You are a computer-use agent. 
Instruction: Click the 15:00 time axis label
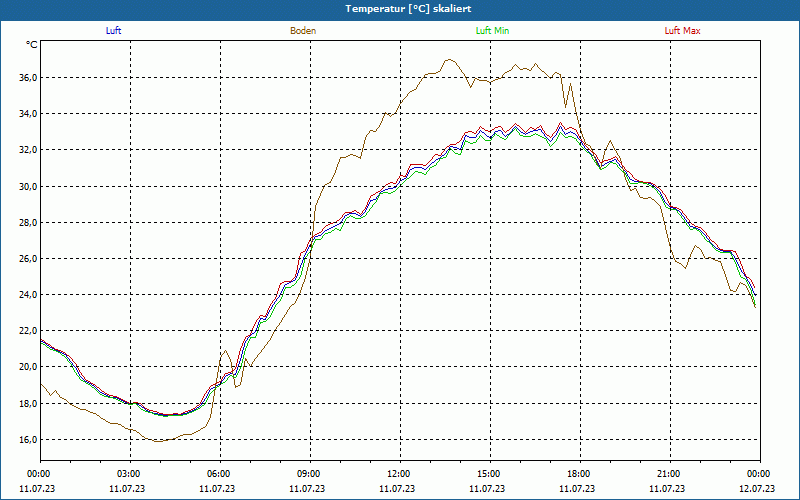[x=490, y=474]
